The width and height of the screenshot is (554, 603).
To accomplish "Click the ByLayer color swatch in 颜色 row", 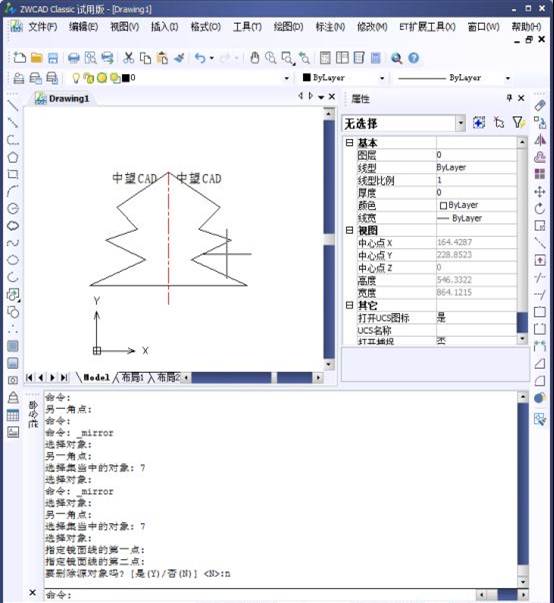I will [x=443, y=205].
